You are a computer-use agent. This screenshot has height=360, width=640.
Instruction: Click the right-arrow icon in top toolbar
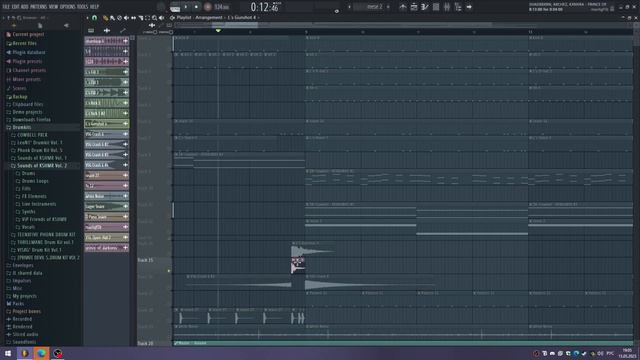tap(469, 7)
